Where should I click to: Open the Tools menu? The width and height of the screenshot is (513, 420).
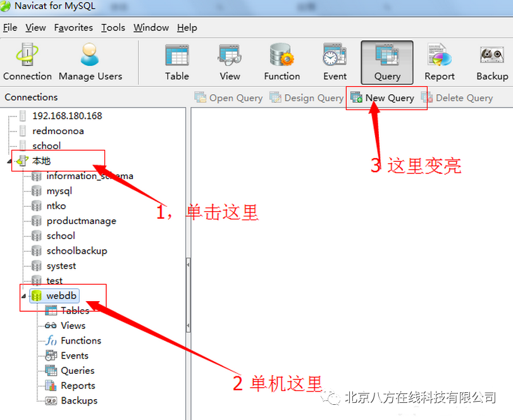pos(113,27)
